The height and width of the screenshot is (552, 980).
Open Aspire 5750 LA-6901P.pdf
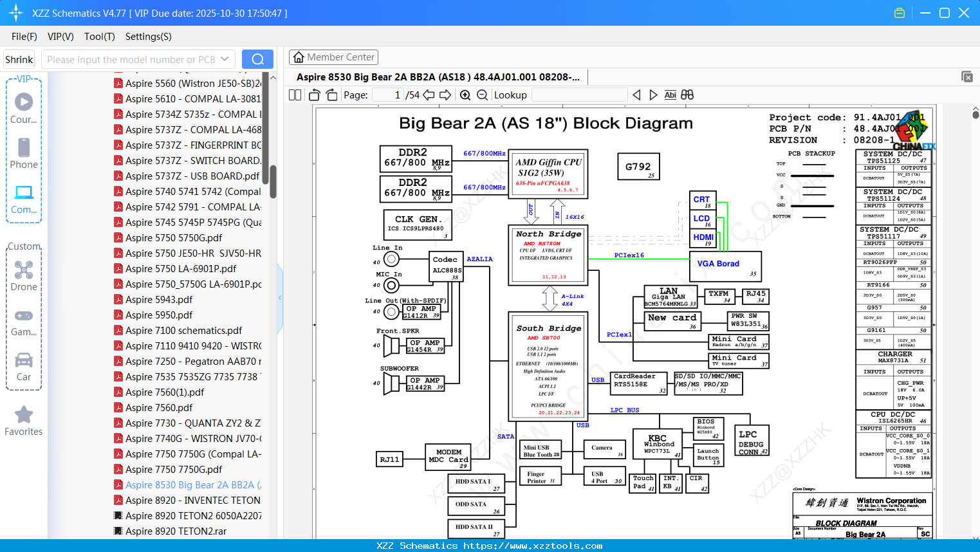[x=181, y=268]
